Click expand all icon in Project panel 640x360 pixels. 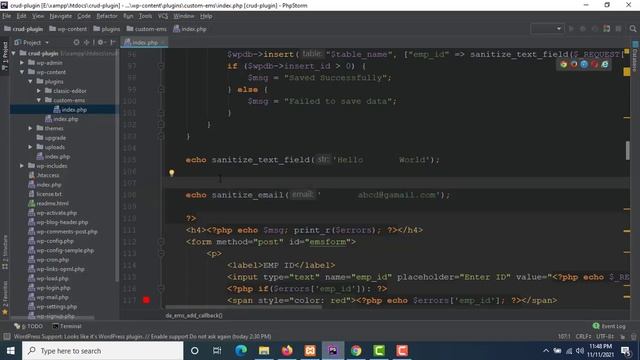(87, 42)
